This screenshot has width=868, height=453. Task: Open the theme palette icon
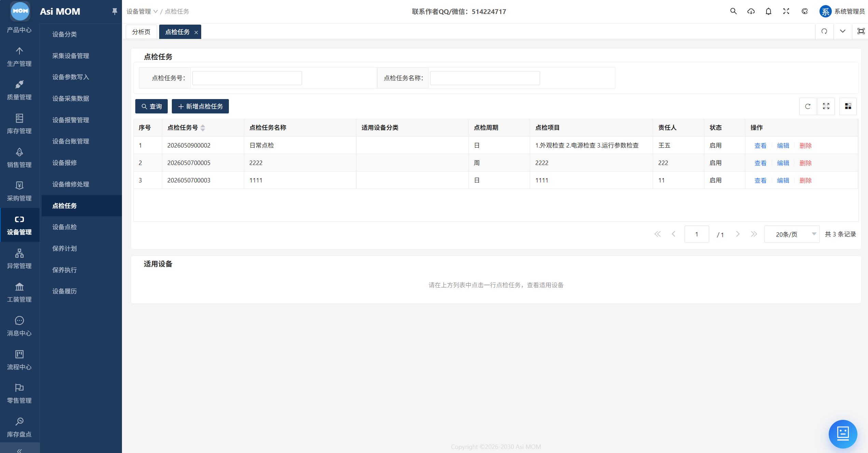point(804,11)
